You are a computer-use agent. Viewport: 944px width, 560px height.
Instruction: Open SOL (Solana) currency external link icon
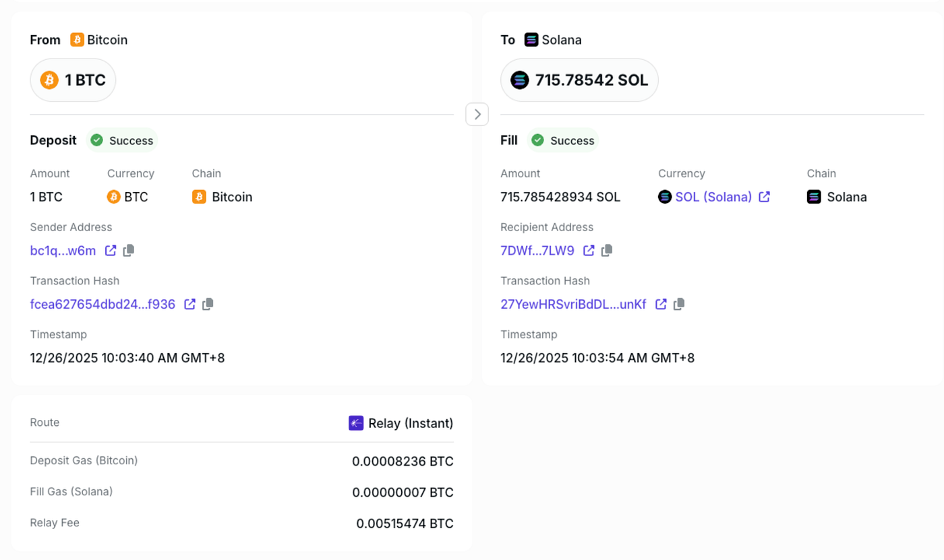click(765, 197)
